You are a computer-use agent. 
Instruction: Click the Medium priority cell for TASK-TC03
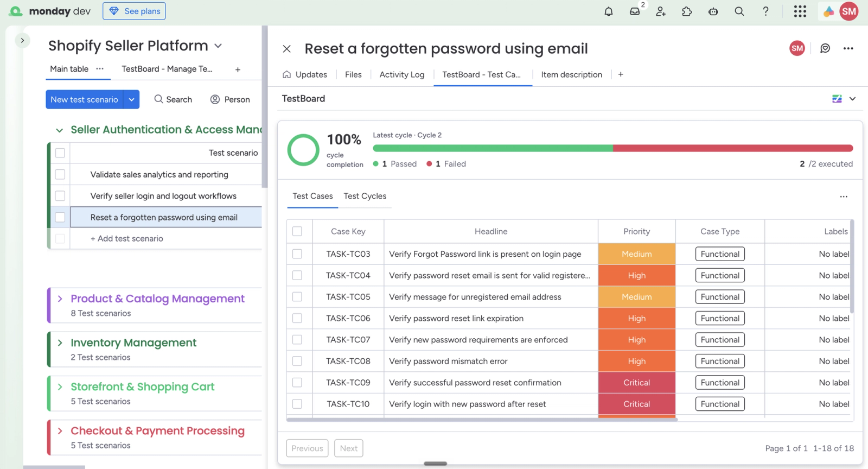637,254
